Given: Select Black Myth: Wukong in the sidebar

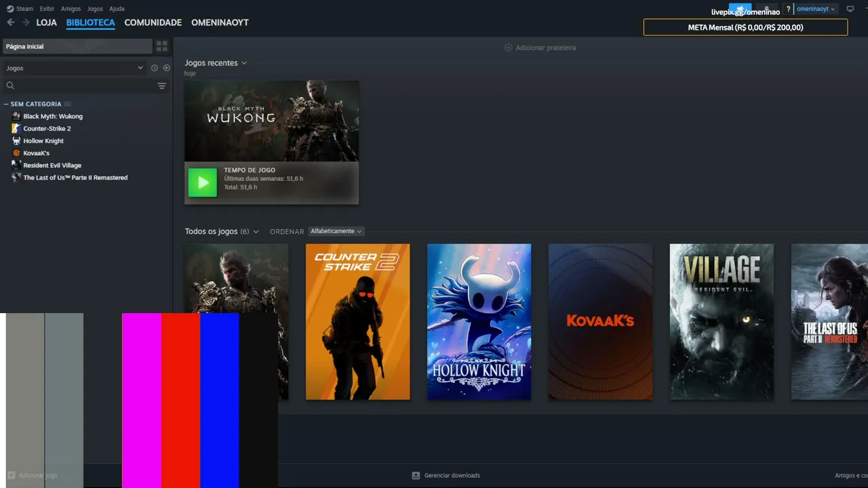Looking at the screenshot, I should click(53, 117).
